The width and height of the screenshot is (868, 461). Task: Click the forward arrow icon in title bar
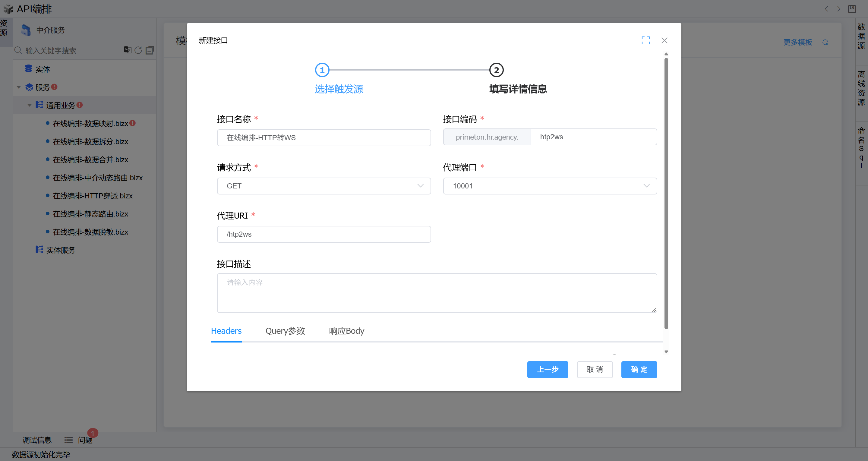pyautogui.click(x=839, y=9)
